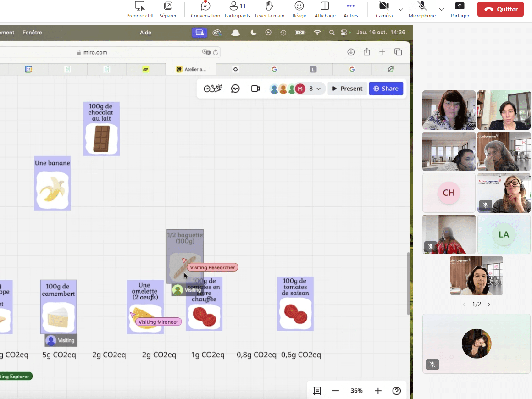
Task: Open the Fenêtre menu
Action: [x=32, y=33]
